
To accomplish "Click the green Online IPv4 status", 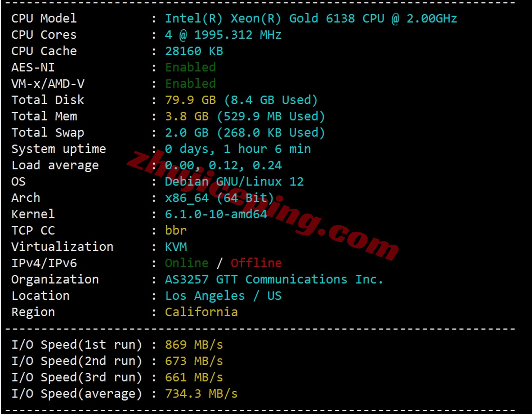I will pyautogui.click(x=186, y=263).
